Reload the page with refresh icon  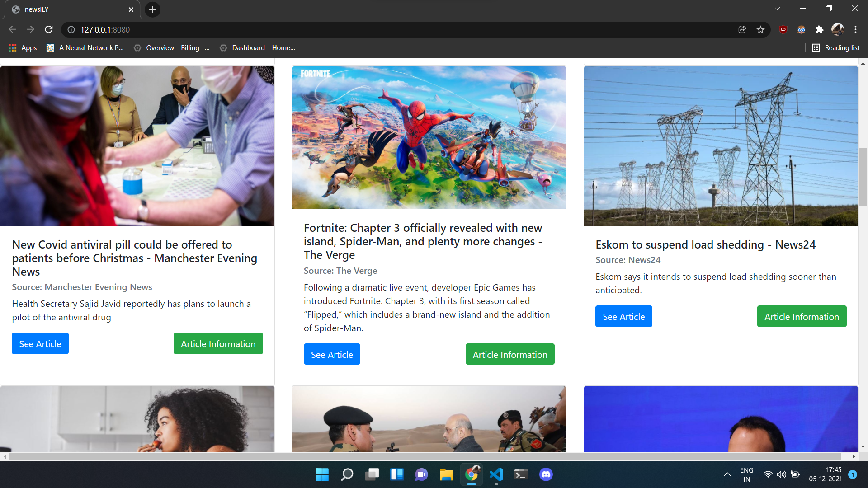coord(49,29)
